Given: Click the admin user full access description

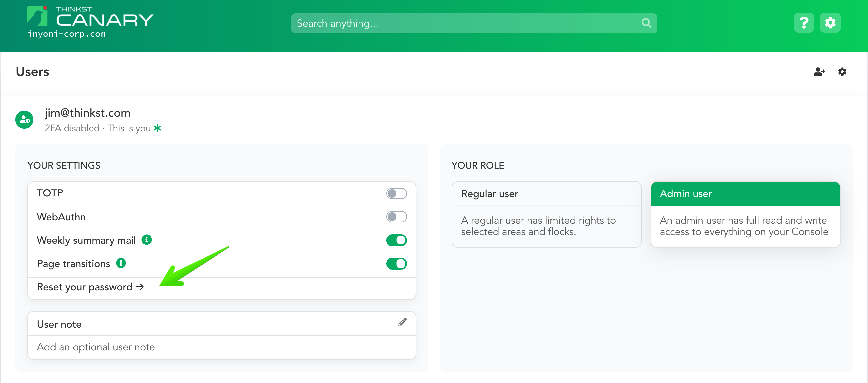Looking at the screenshot, I should click(x=744, y=226).
